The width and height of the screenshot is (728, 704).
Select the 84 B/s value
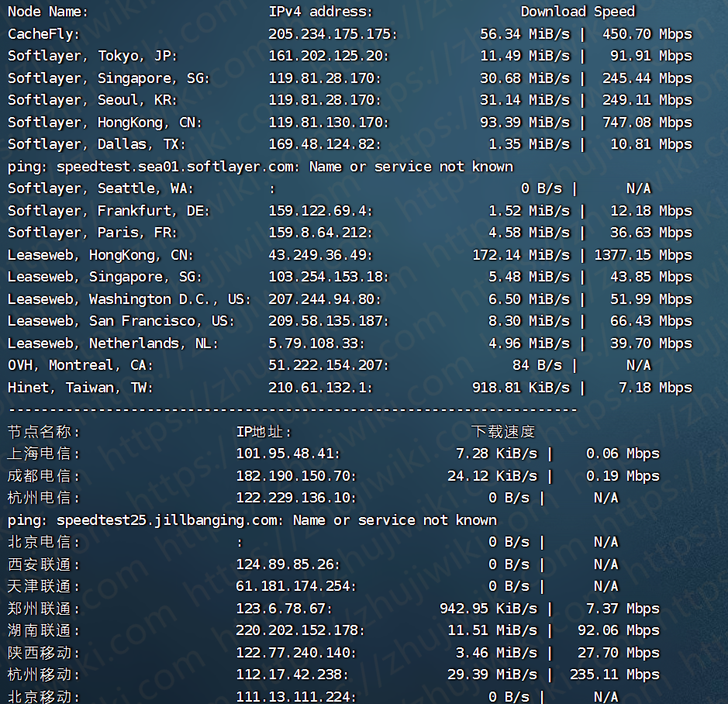click(x=537, y=365)
